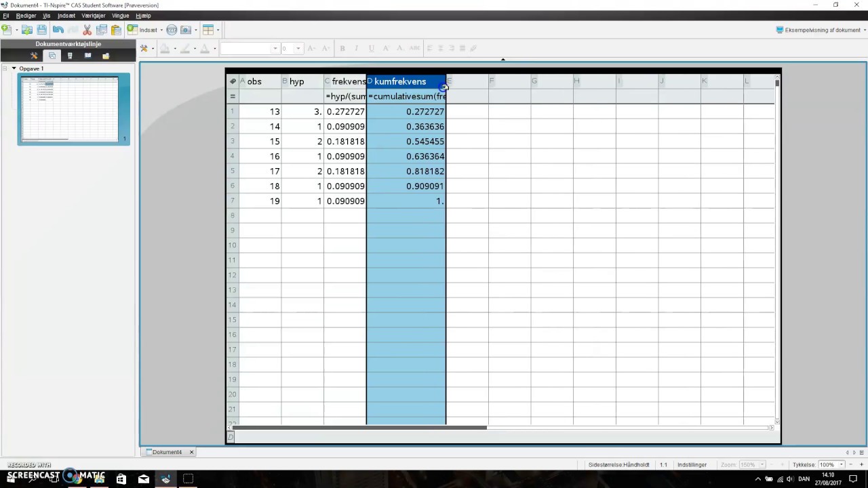Click the increase font size icon
Image resolution: width=868 pixels, height=488 pixels.
(326, 48)
